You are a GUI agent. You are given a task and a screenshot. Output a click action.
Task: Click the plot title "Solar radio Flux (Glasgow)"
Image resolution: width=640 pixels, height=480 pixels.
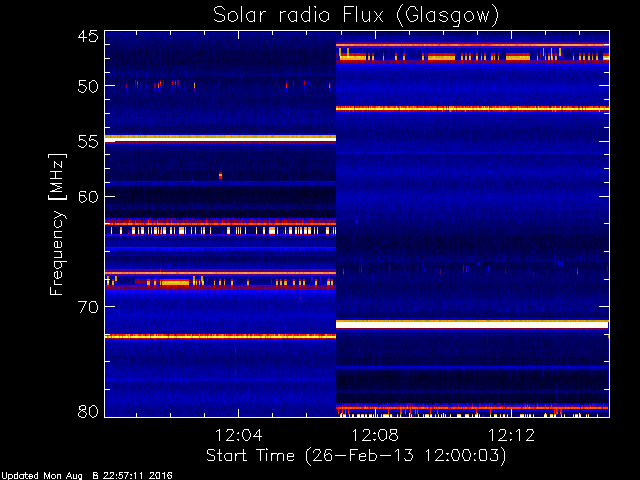point(356,16)
